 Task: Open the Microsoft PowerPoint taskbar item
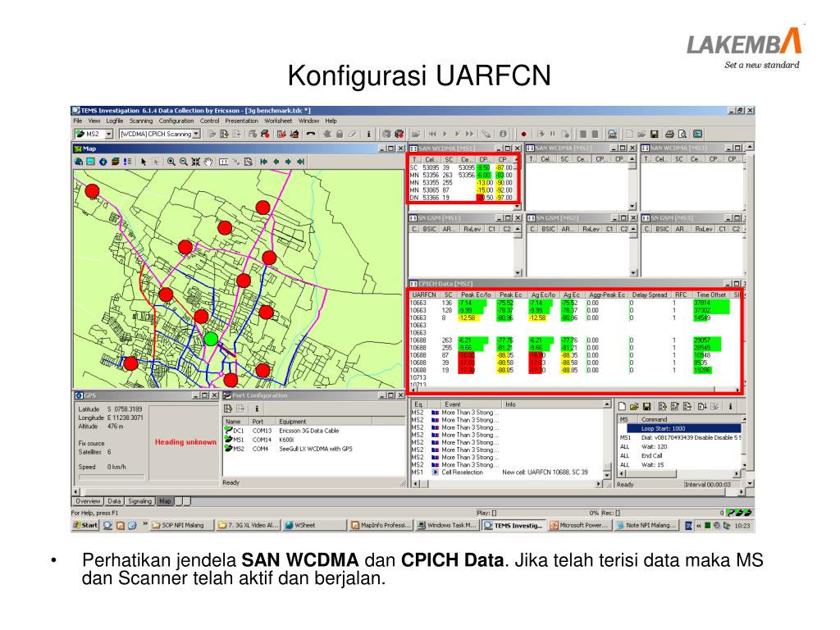click(579, 526)
